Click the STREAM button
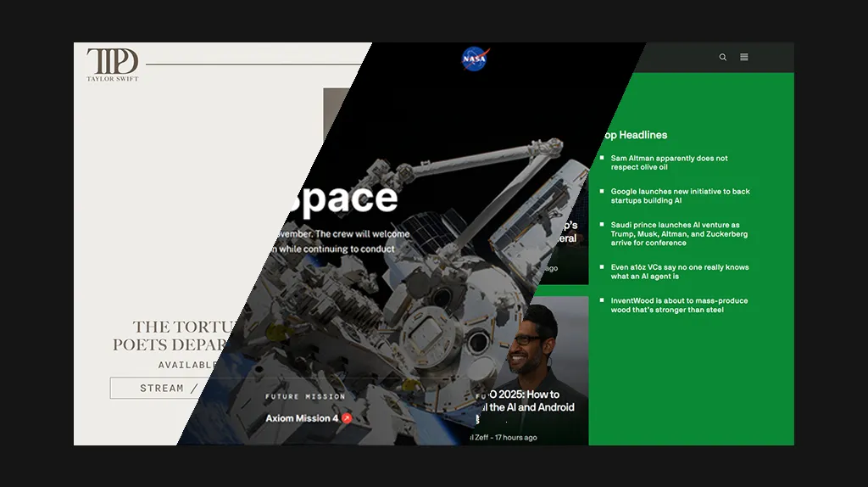Screen dimensions: 868x487 [160, 389]
